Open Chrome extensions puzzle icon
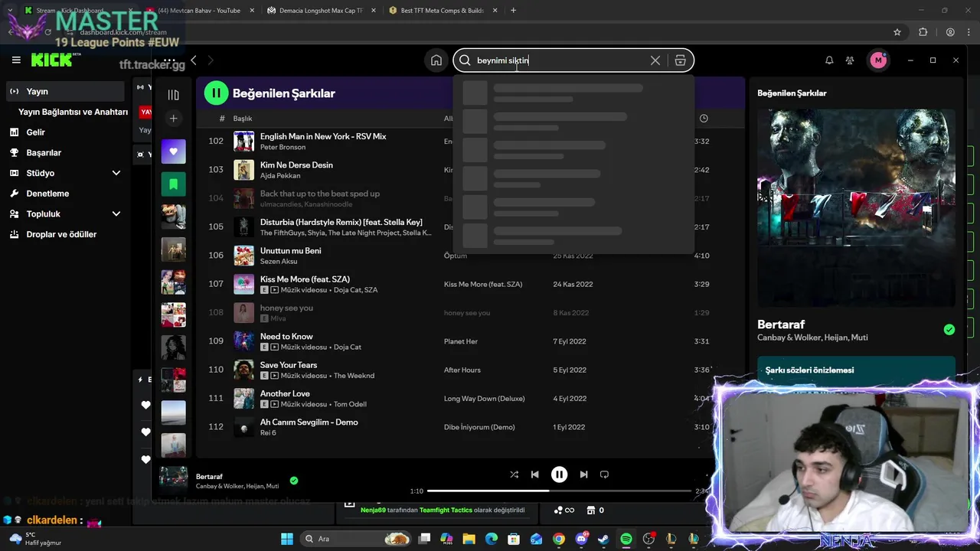 (x=923, y=32)
